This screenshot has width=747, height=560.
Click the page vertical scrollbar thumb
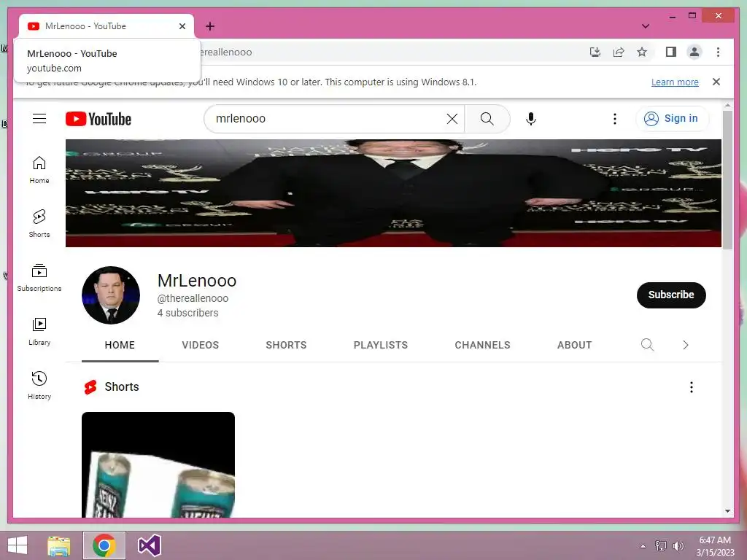coord(727,179)
